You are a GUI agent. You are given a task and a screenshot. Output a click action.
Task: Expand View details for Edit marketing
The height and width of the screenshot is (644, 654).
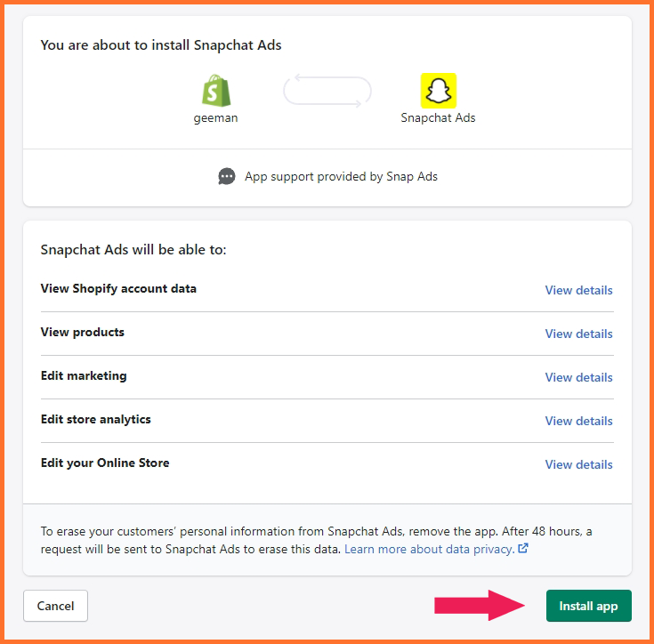pyautogui.click(x=579, y=377)
